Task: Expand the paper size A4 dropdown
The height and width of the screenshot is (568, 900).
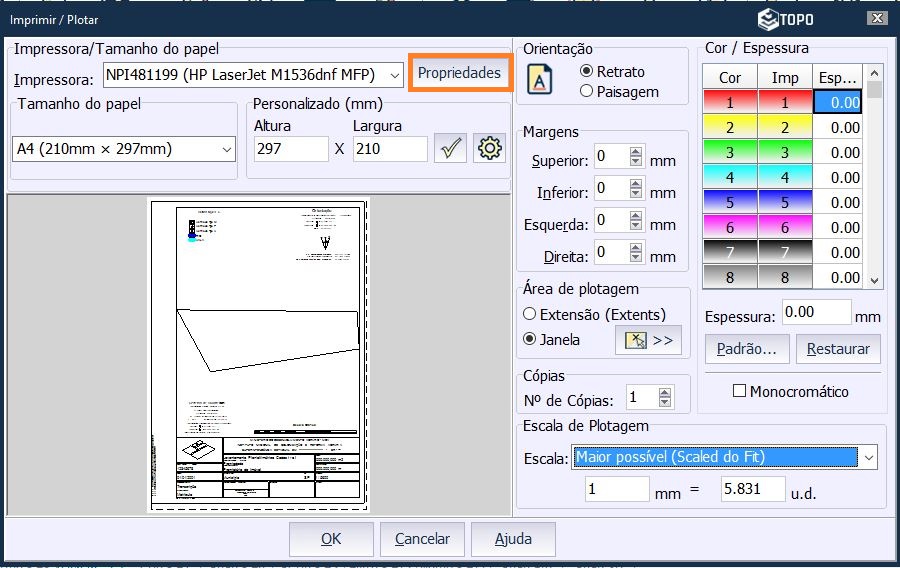Action: 225,149
